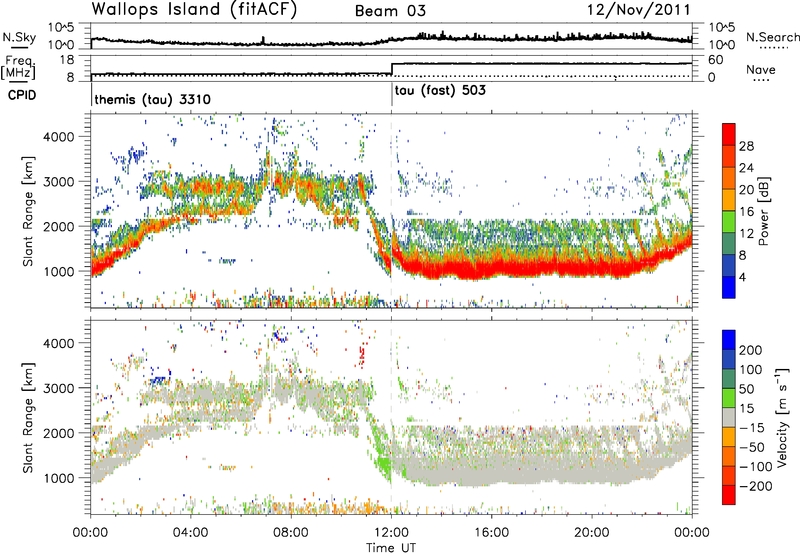
Task: Select the 'Beam 03' label
Action: pyautogui.click(x=390, y=11)
